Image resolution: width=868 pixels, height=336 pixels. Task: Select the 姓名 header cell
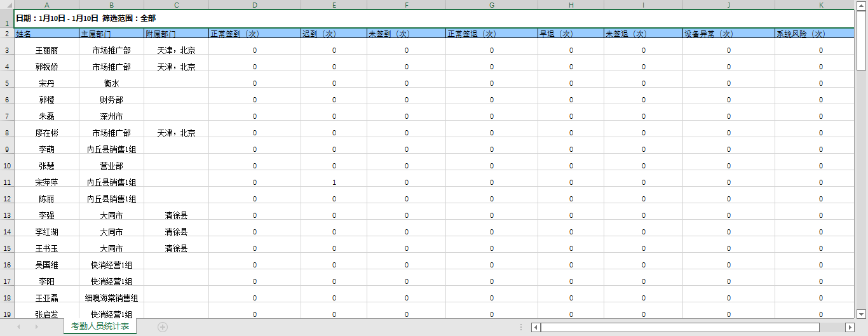click(46, 34)
